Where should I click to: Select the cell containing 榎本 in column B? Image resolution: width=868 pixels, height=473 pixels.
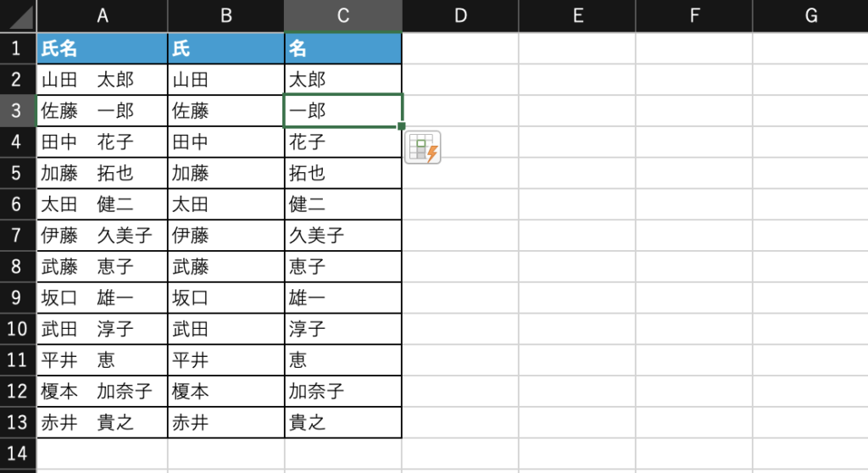tap(225, 392)
